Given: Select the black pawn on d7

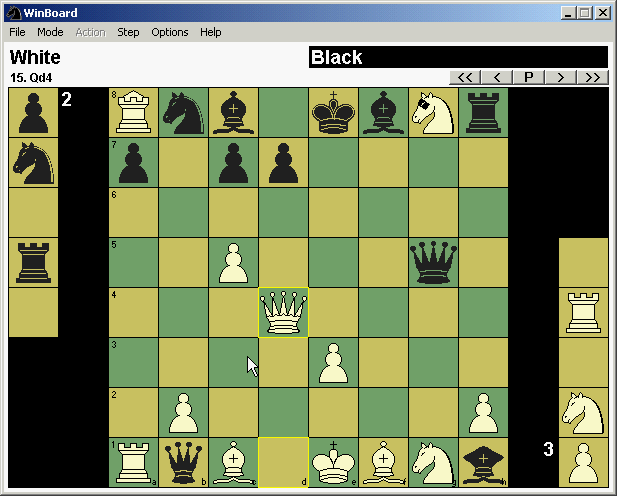Looking at the screenshot, I should click(283, 163).
